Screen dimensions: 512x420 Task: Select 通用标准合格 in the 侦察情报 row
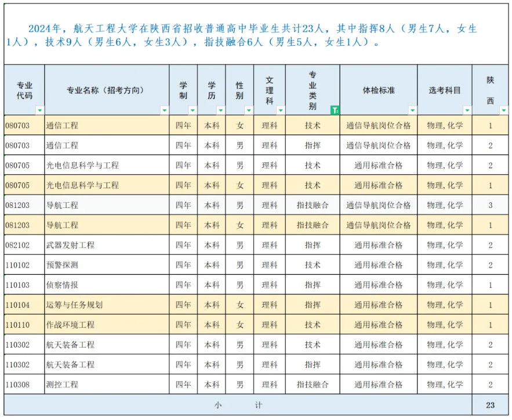[379, 284]
